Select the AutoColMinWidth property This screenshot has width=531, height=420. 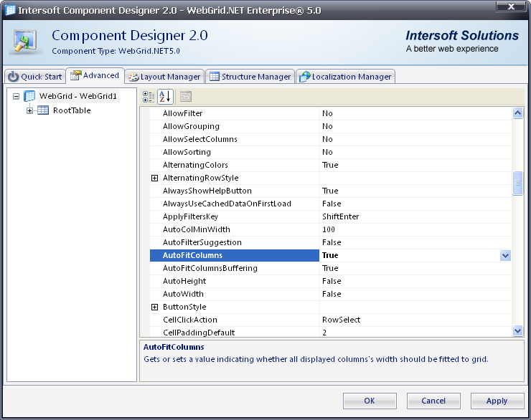click(331, 229)
